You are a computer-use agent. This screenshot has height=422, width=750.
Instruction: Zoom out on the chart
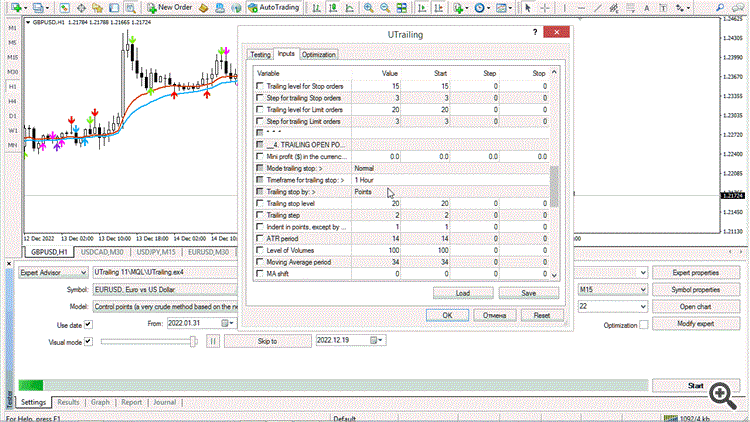point(385,8)
